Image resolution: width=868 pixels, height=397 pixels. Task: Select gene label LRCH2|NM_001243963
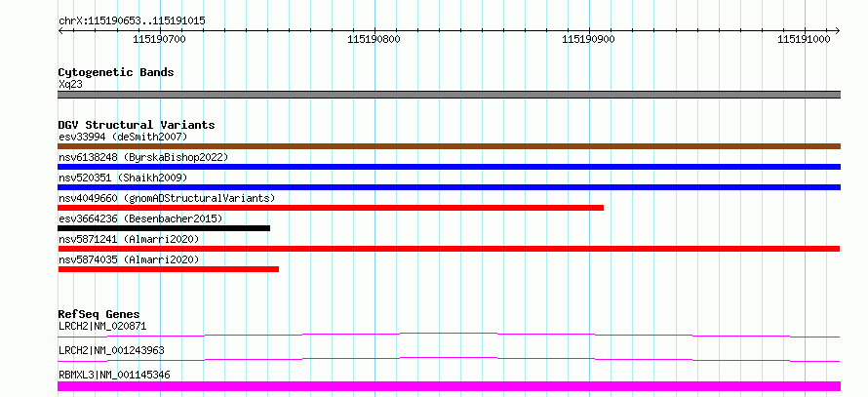(111, 350)
